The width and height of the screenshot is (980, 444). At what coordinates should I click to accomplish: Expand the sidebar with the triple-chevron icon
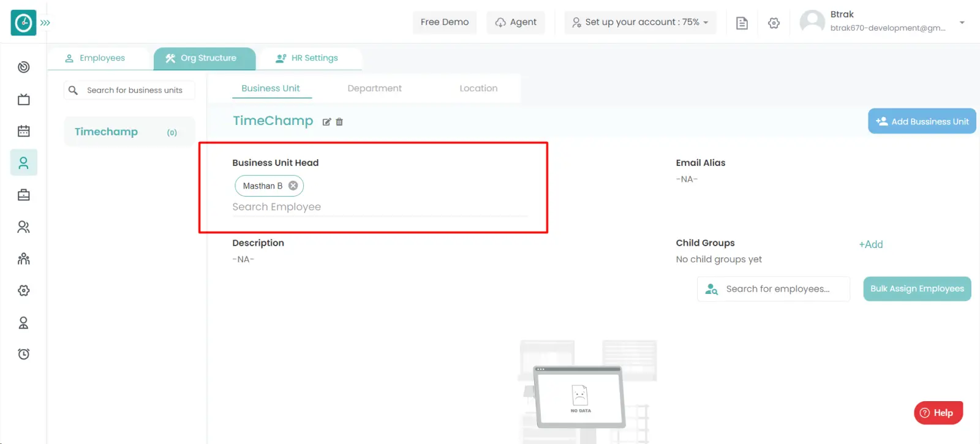(x=45, y=23)
